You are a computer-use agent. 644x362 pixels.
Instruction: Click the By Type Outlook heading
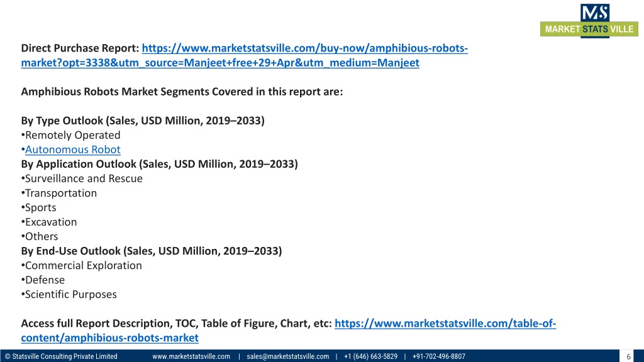point(143,121)
